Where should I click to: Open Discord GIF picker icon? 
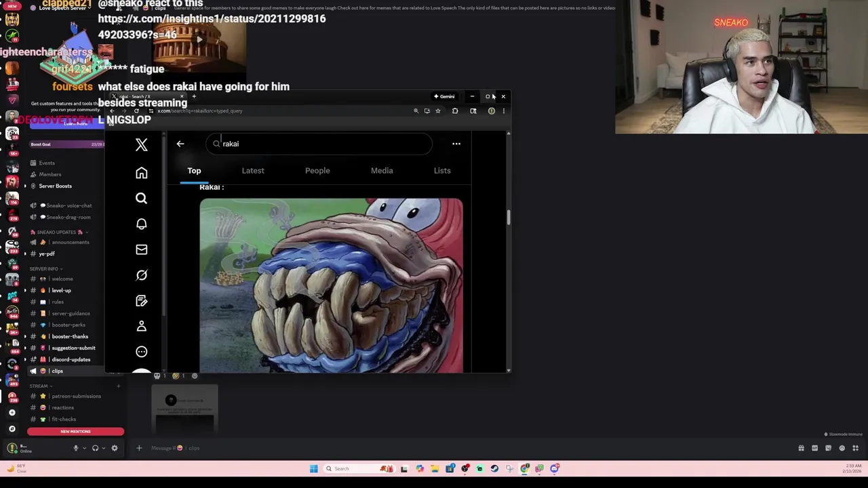[814, 448]
